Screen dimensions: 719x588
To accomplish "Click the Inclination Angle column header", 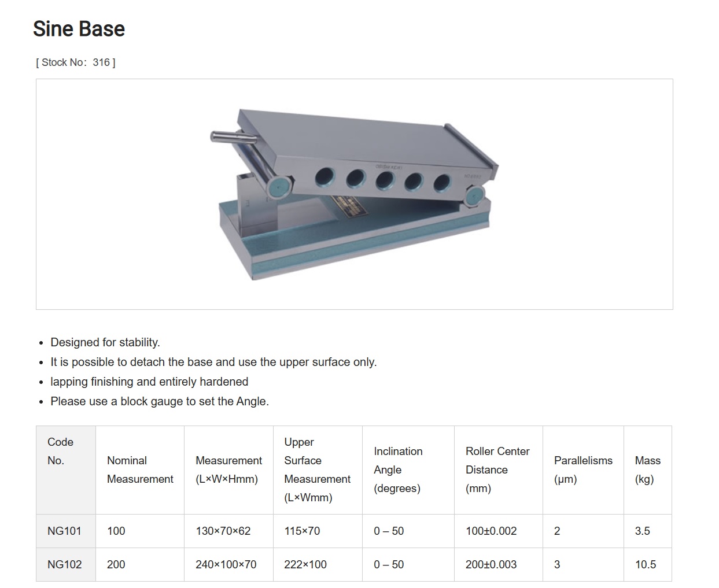I will [x=398, y=469].
